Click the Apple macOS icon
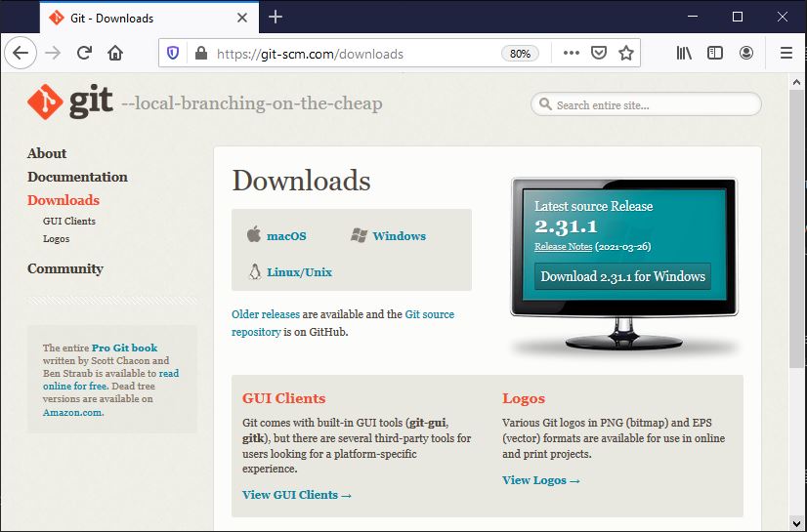Screen dimensions: 807x532 click(253, 234)
